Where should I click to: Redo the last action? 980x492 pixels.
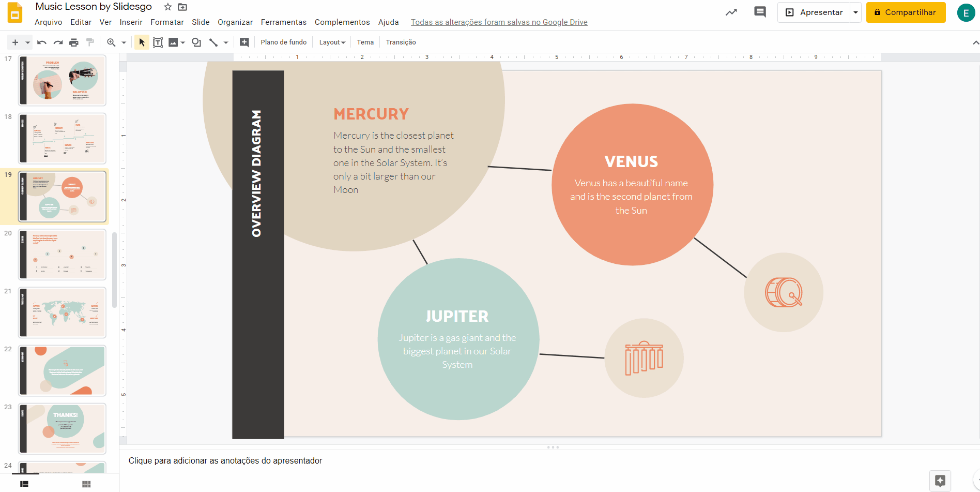58,42
